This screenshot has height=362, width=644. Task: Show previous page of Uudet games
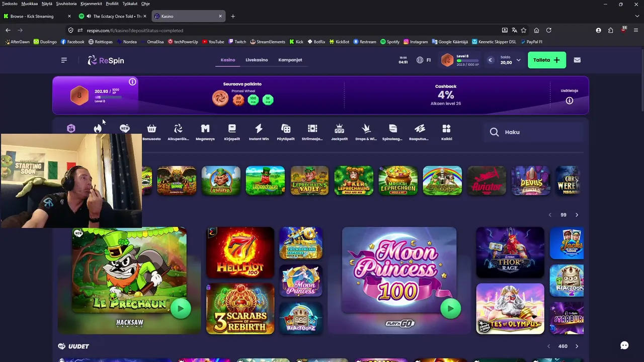click(x=549, y=346)
